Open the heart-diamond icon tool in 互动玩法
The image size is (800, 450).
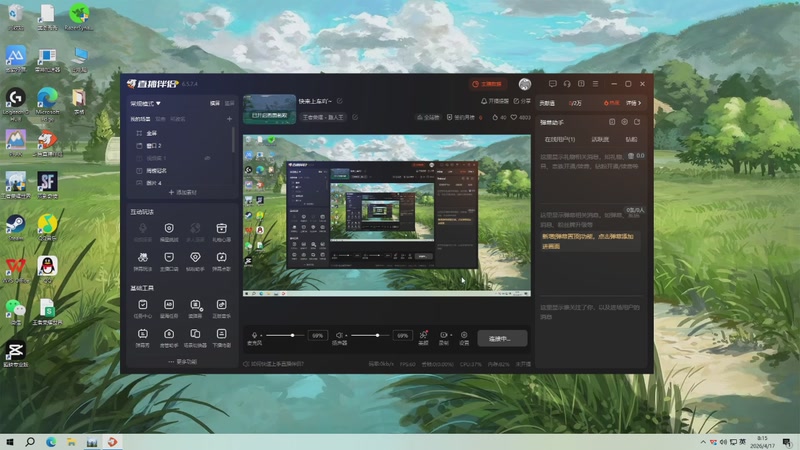pos(195,261)
